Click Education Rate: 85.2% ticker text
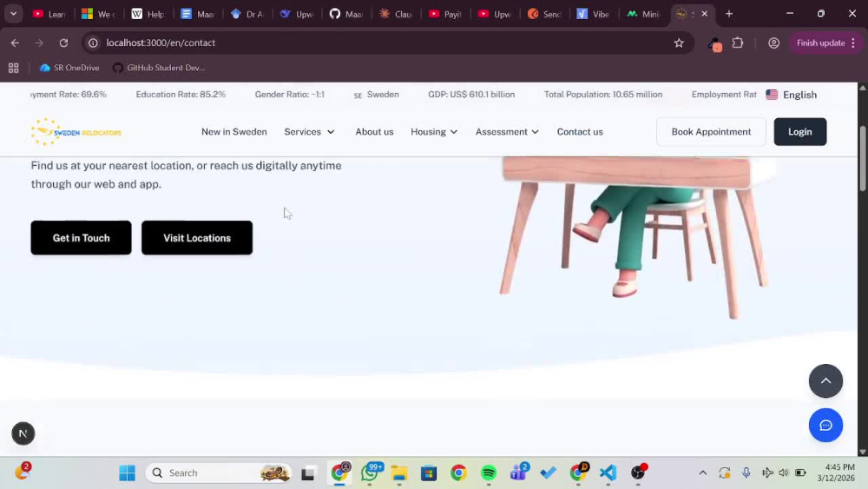The image size is (868, 489). click(181, 95)
